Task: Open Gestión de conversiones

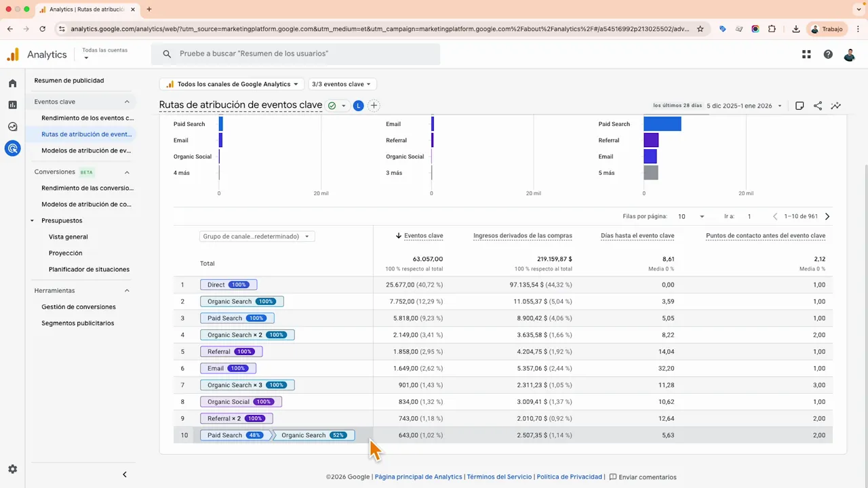Action: (x=79, y=307)
